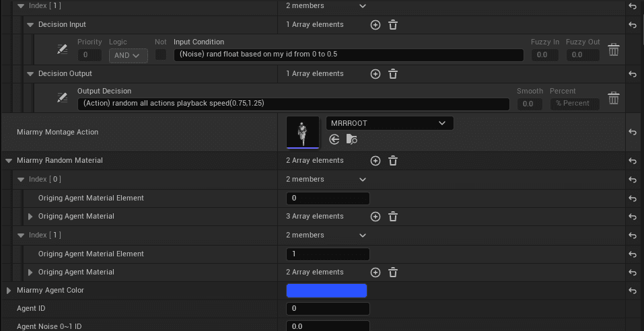Toggle the Not checkbox for Input Condition
Image resolution: width=644 pixels, height=331 pixels.
161,55
